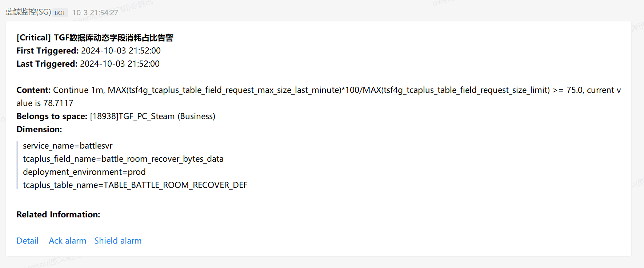
Task: Click the 10-3 21:54:27 message timestamp
Action: click(95, 13)
